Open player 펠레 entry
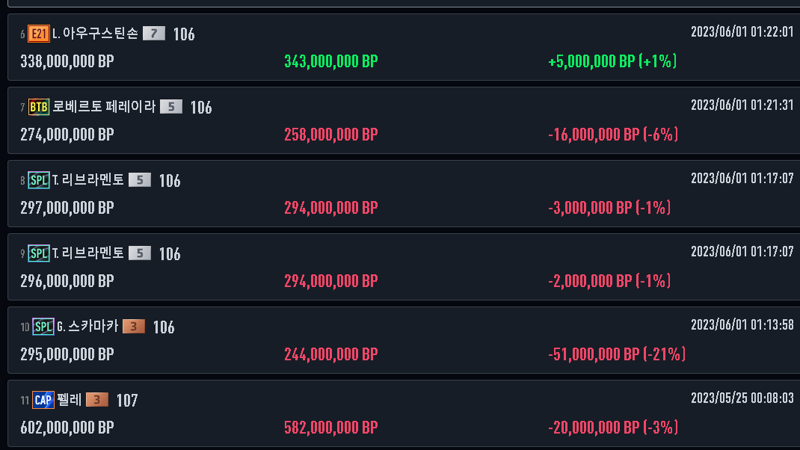This screenshot has height=450, width=800. (69, 399)
